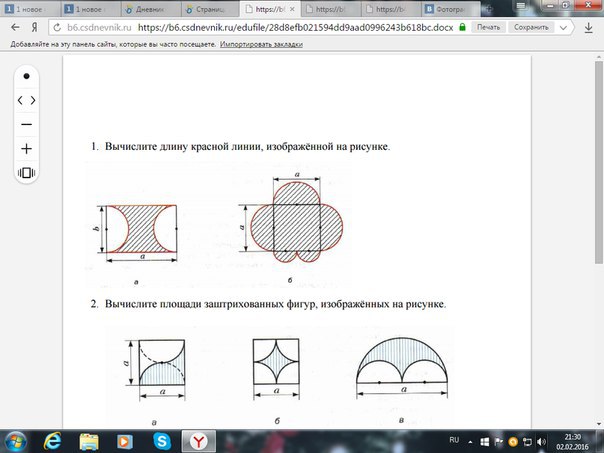This screenshot has height=453, width=604.
Task: Click the Сохранить save button
Action: tap(531, 27)
